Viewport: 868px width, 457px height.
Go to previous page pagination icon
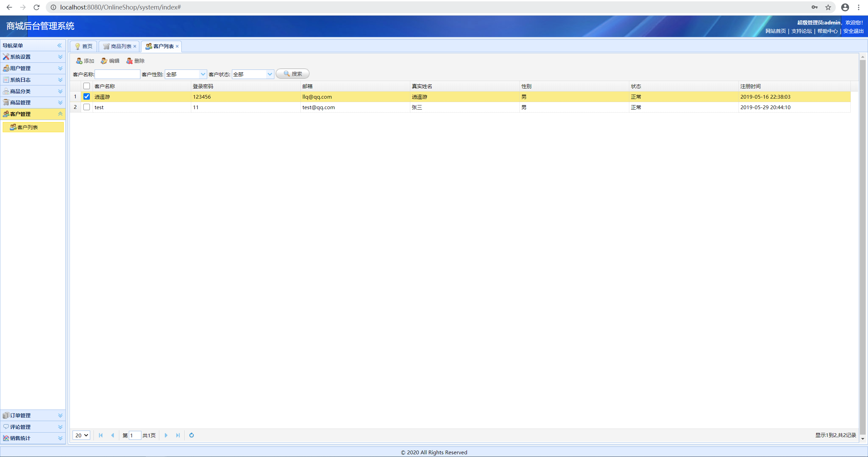pos(113,435)
